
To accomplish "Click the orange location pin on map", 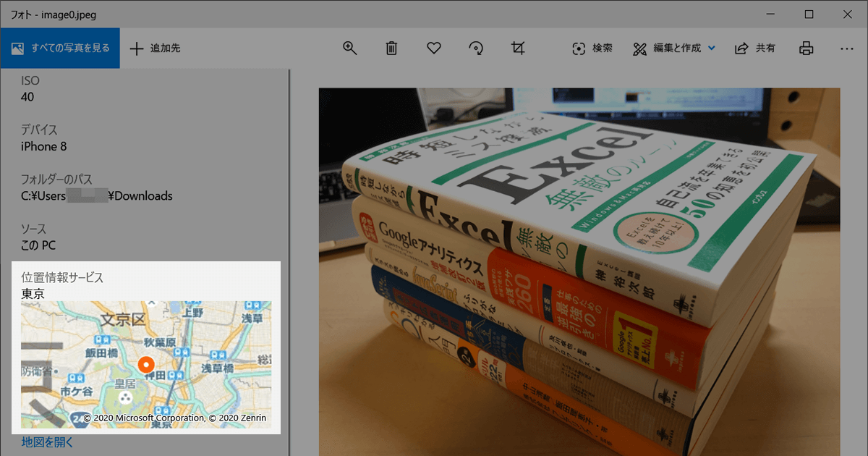I will [x=146, y=364].
